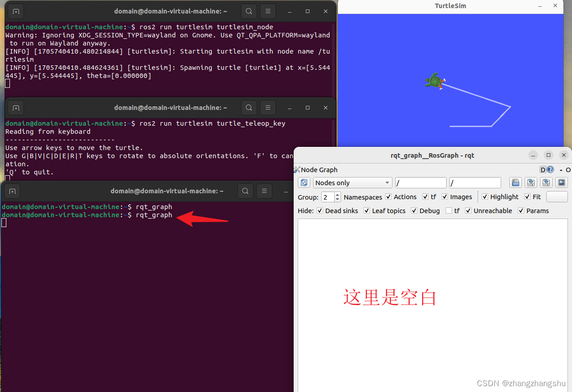Open new tab in turtlesim_node terminal
This screenshot has width=572, height=392.
(16, 11)
